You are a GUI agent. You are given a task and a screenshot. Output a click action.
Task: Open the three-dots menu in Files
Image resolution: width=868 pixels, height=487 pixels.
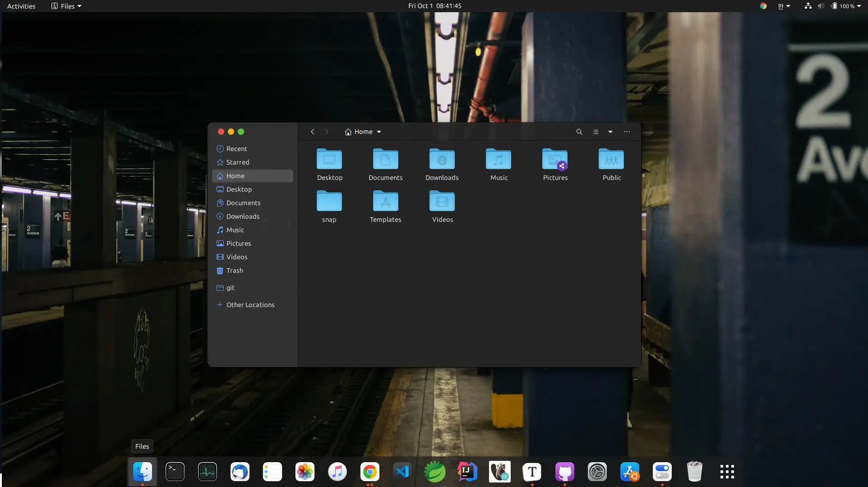coord(627,132)
